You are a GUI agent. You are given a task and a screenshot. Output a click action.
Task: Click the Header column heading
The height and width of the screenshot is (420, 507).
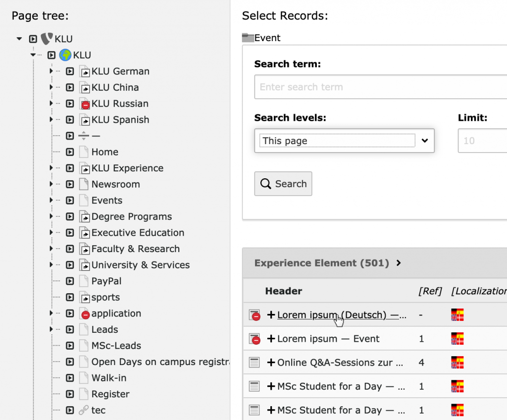[284, 291]
